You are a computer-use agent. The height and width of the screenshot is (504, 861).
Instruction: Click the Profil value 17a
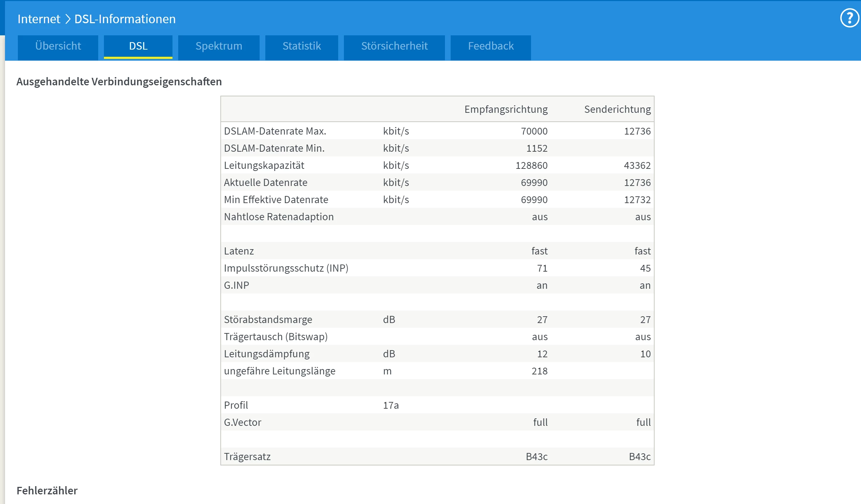391,405
